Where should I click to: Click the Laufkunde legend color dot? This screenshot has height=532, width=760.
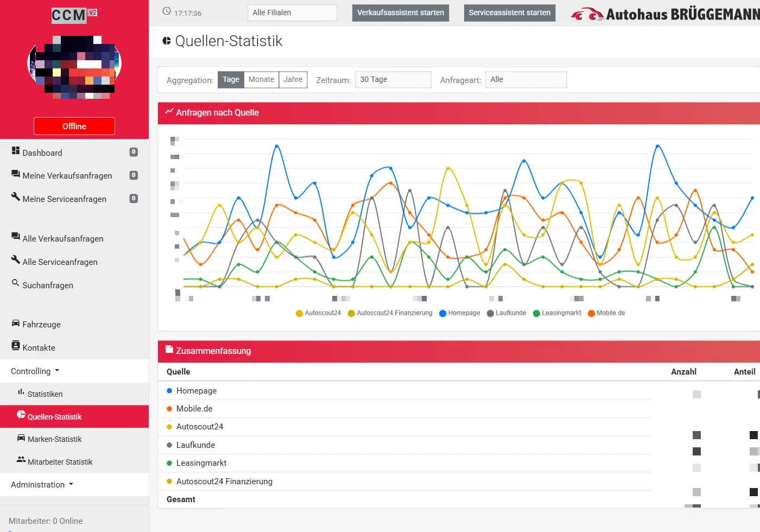pyautogui.click(x=491, y=313)
